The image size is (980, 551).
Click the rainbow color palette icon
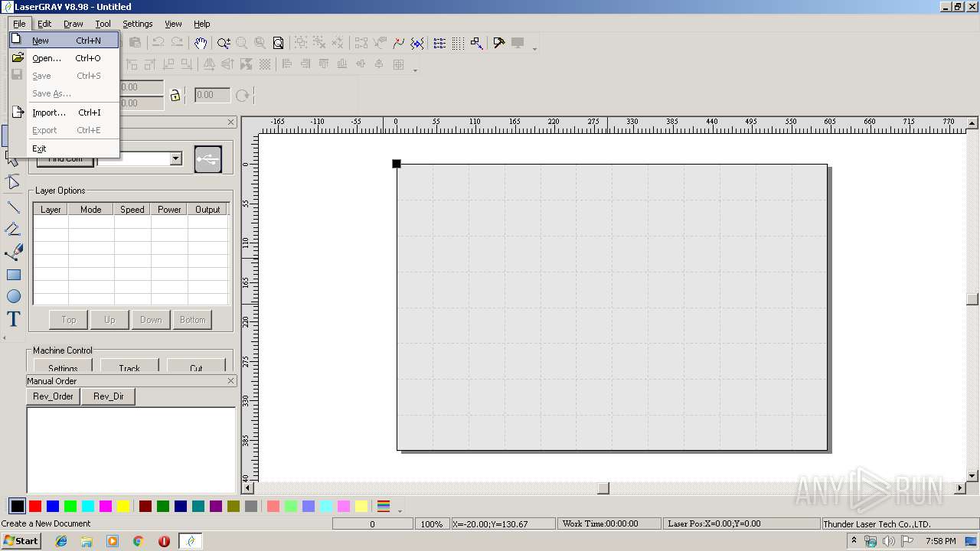pyautogui.click(x=384, y=506)
